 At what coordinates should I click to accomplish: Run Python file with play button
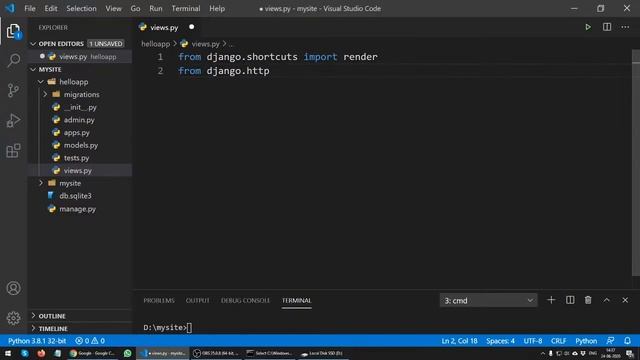[588, 27]
